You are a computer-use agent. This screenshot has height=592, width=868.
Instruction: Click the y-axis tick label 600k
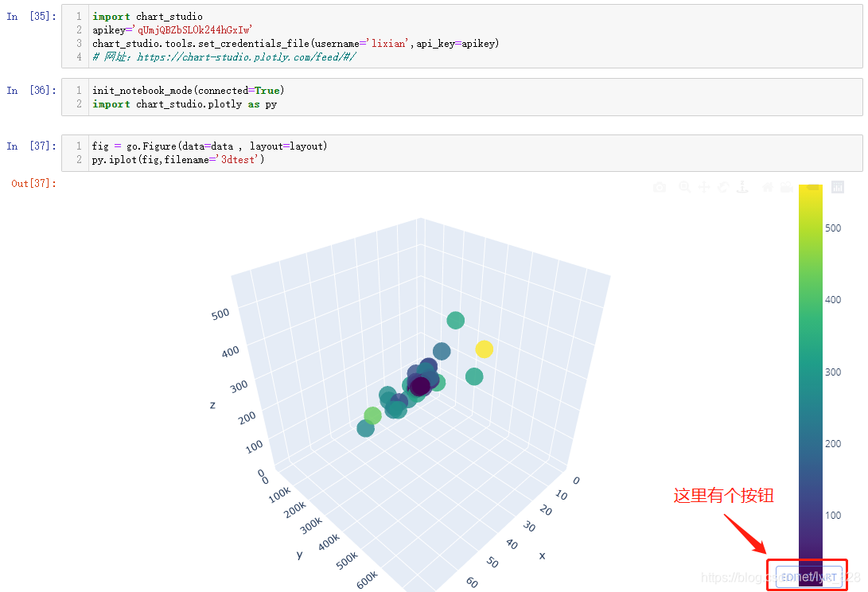pyautogui.click(x=367, y=579)
